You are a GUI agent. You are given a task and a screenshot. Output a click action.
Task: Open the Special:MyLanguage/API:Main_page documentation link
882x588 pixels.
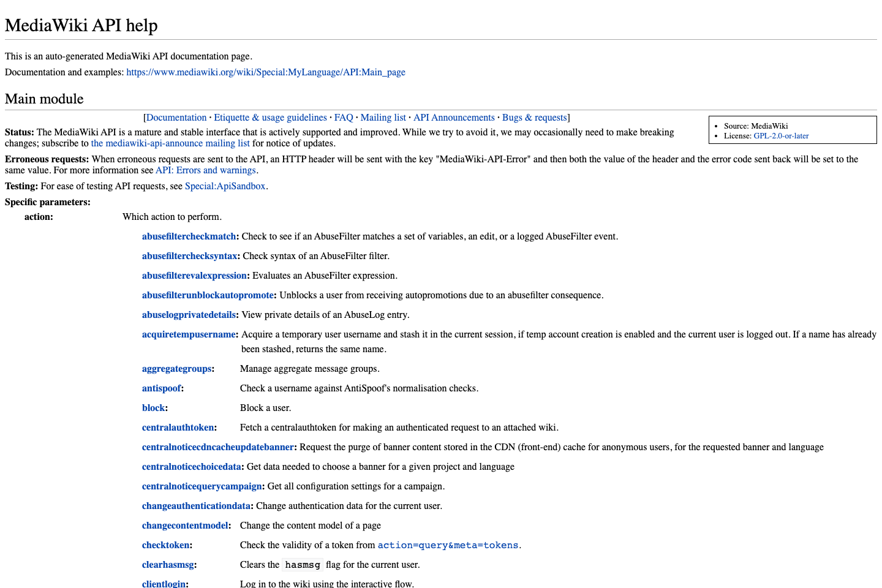(265, 72)
